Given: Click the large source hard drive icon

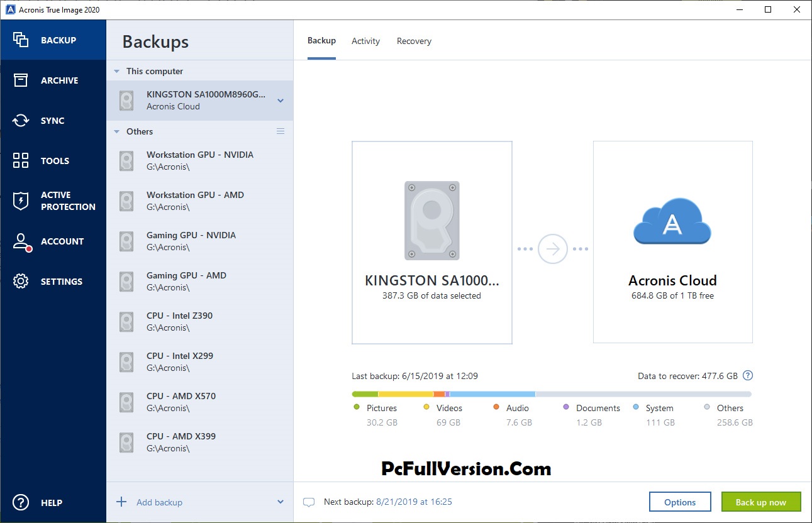Looking at the screenshot, I should [431, 221].
